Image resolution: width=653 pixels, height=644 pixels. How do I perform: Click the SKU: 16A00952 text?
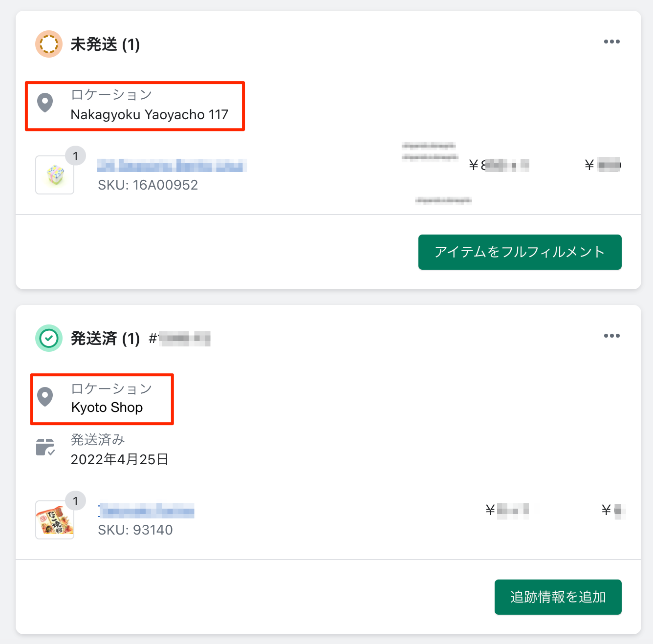point(148,185)
